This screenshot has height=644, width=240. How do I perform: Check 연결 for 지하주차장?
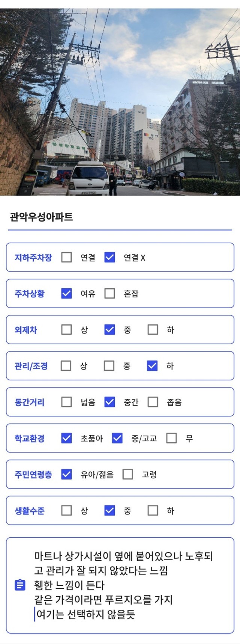click(x=66, y=257)
